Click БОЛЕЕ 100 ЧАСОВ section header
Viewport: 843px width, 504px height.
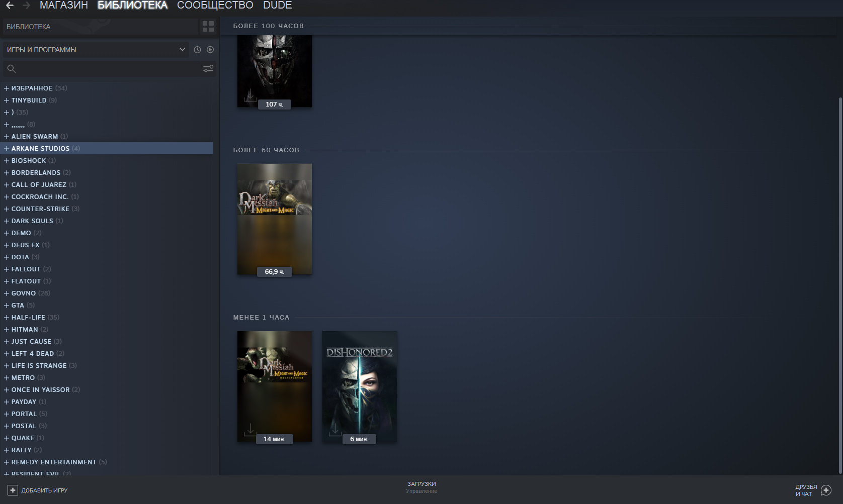pos(269,26)
